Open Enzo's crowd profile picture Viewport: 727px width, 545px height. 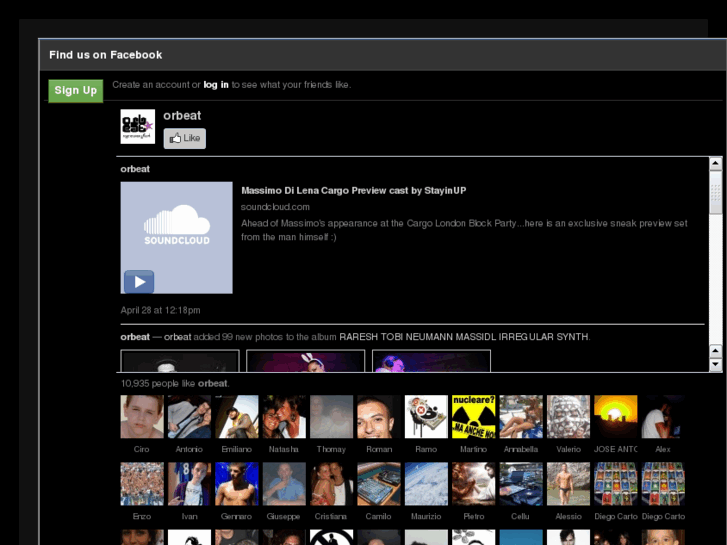pos(142,484)
